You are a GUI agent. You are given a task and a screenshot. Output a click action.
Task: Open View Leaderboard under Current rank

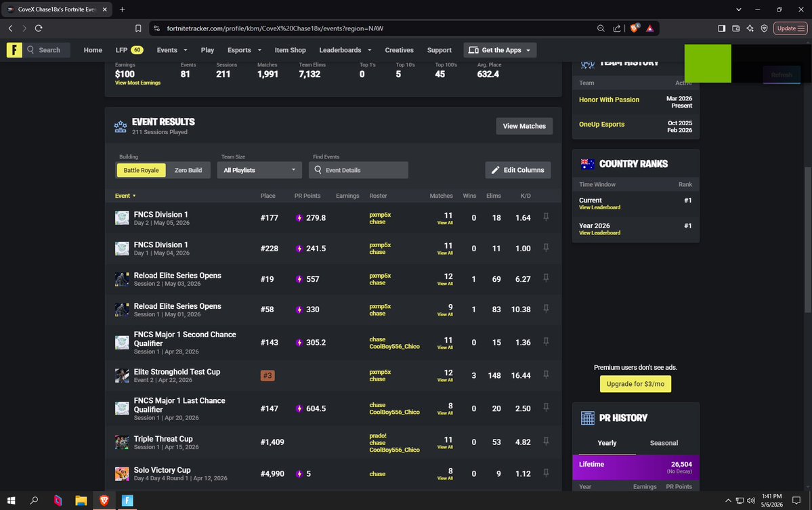pyautogui.click(x=599, y=208)
